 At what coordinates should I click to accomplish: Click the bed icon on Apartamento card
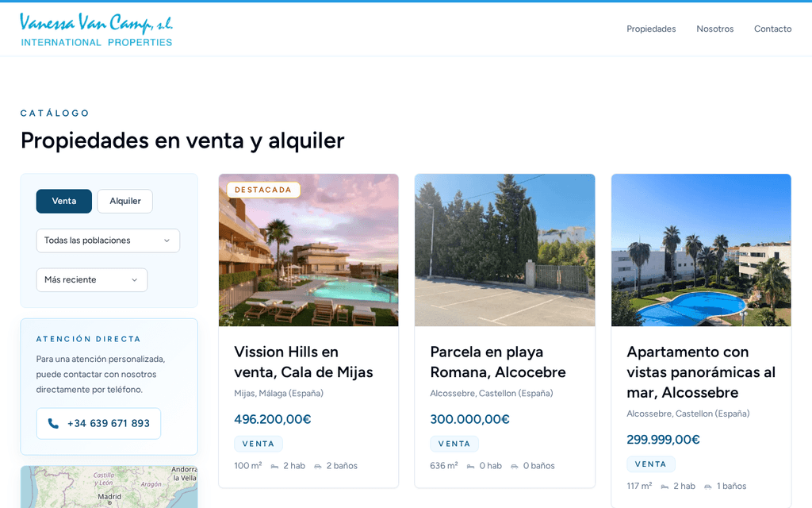[x=665, y=487]
